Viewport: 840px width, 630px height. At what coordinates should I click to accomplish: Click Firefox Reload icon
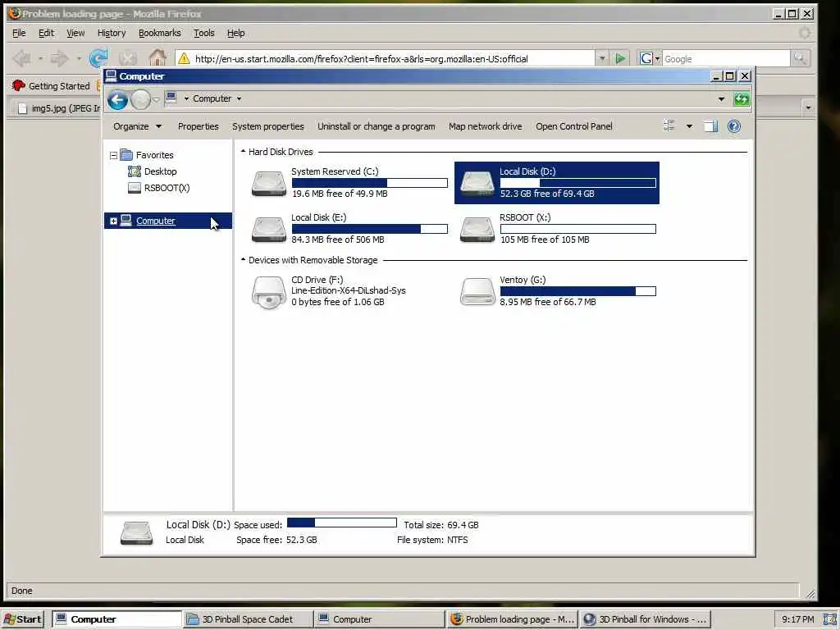tap(98, 58)
